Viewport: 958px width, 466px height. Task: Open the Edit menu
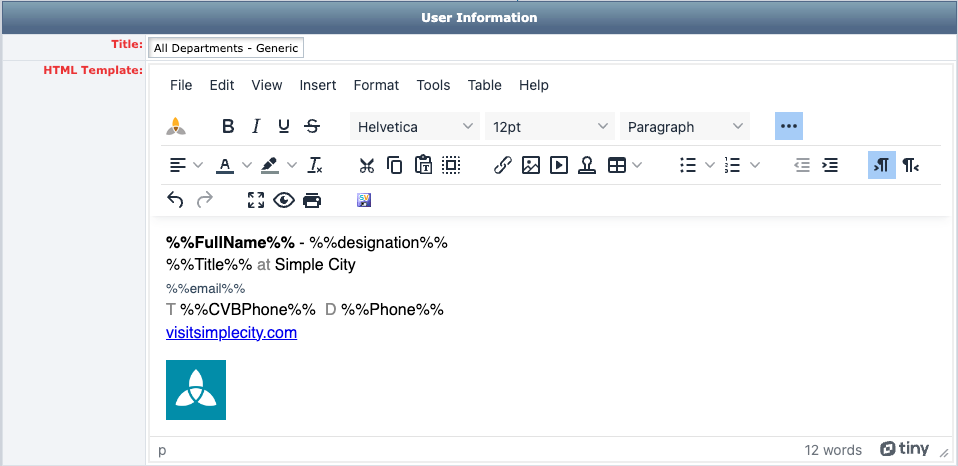pyautogui.click(x=222, y=85)
